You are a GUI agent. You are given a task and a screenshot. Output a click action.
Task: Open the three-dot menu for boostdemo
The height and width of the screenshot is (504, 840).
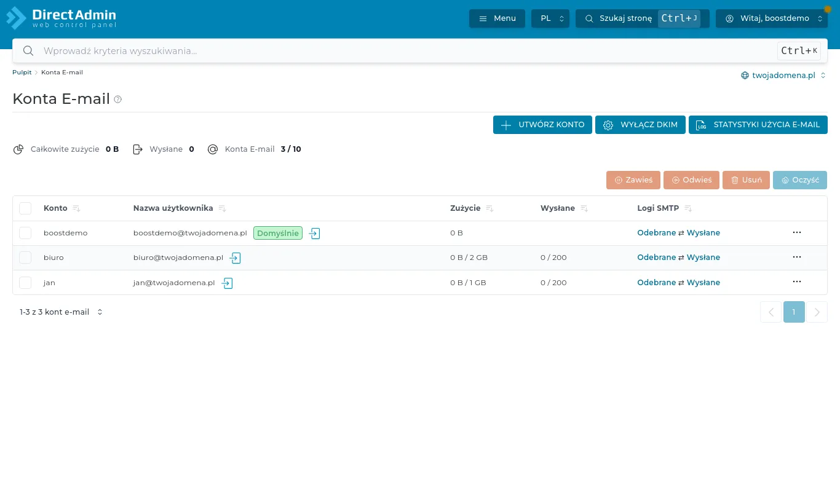[x=797, y=233]
